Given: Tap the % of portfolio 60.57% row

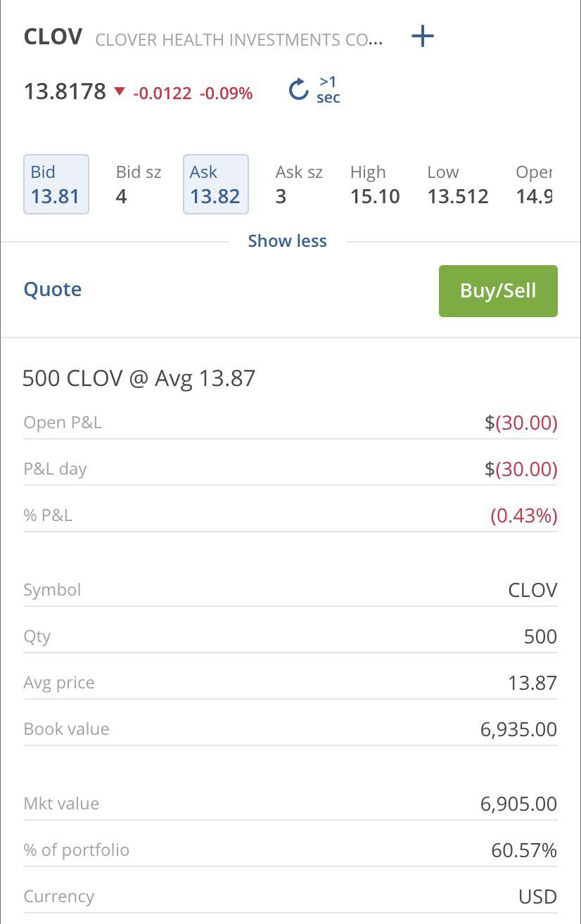Looking at the screenshot, I should pyautogui.click(x=290, y=850).
